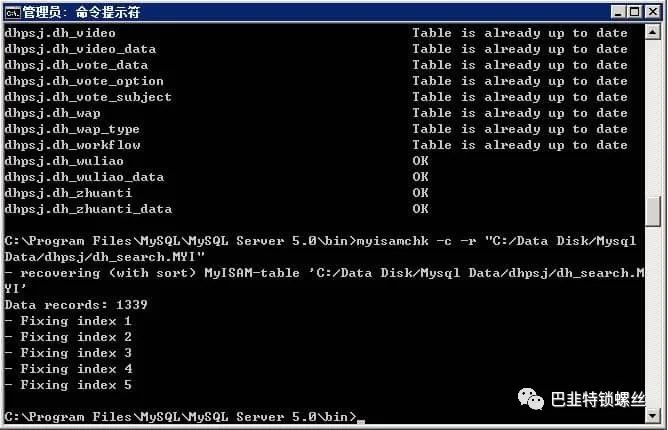The image size is (668, 430).
Task: Click the command prompt system menu icon
Action: [12, 13]
